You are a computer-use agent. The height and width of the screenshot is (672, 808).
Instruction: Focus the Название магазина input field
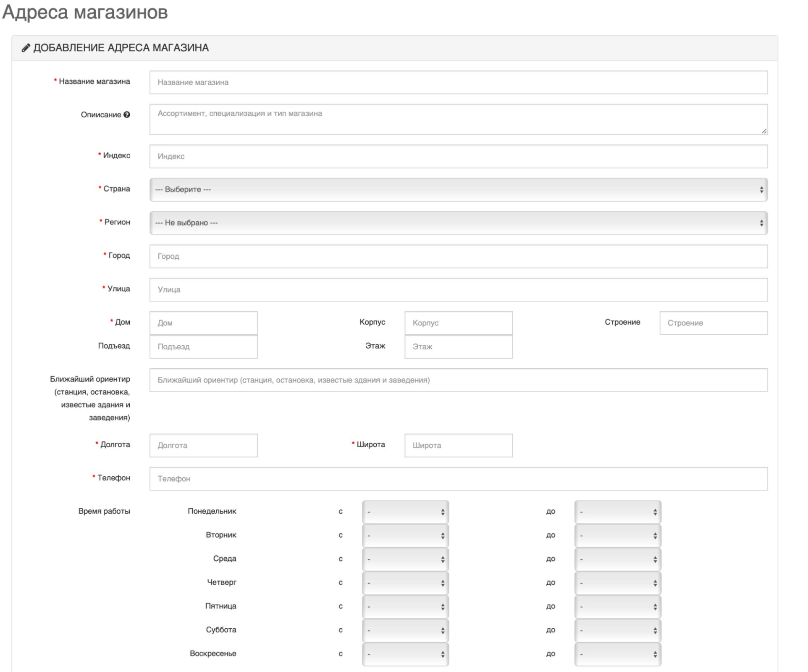pos(458,82)
